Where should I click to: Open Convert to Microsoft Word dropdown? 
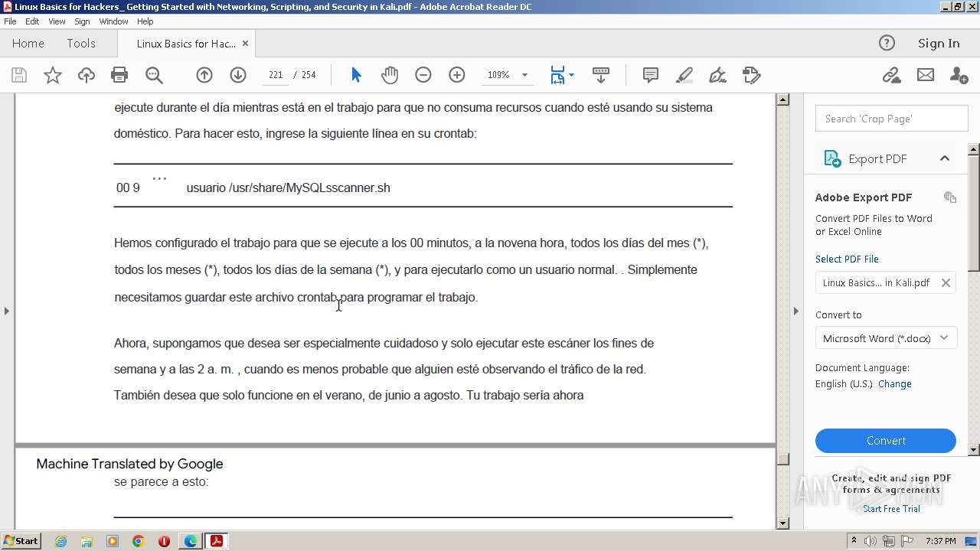886,338
